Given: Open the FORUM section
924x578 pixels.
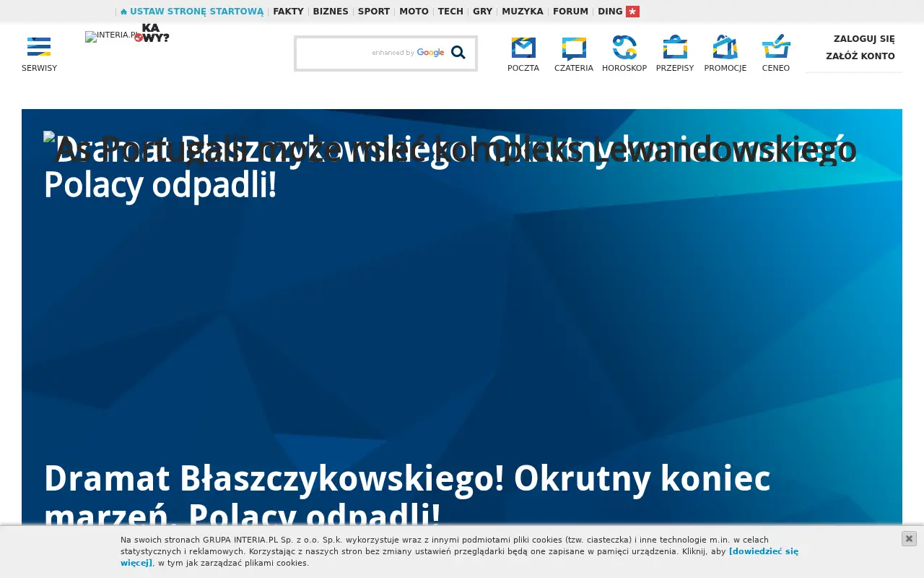Looking at the screenshot, I should [x=570, y=12].
